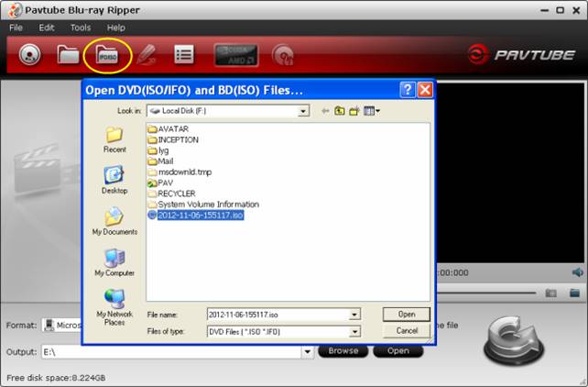Go to Desktop in places bar
Screen dimensions: 588x387
tap(114, 180)
